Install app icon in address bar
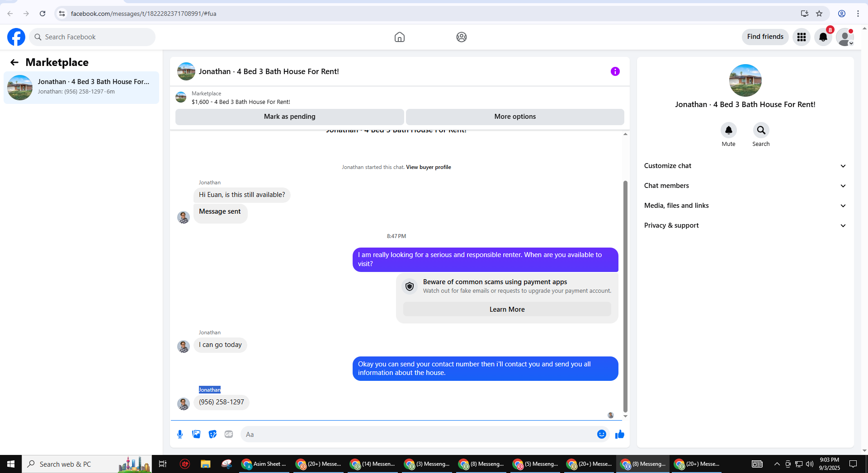Image resolution: width=868 pixels, height=473 pixels. click(x=804, y=14)
